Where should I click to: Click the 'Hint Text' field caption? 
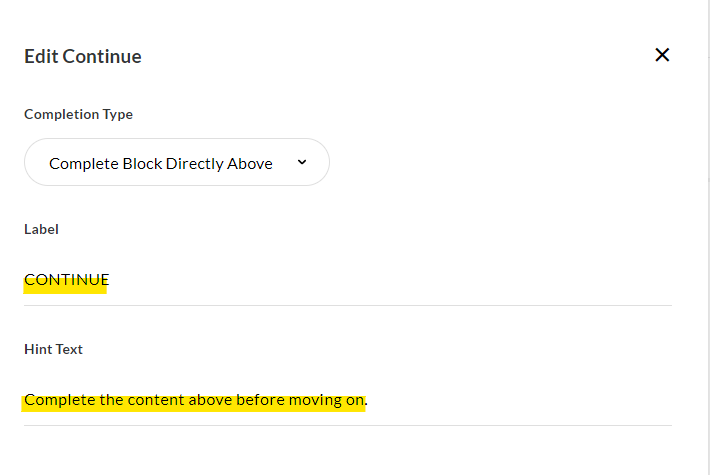pyautogui.click(x=53, y=349)
